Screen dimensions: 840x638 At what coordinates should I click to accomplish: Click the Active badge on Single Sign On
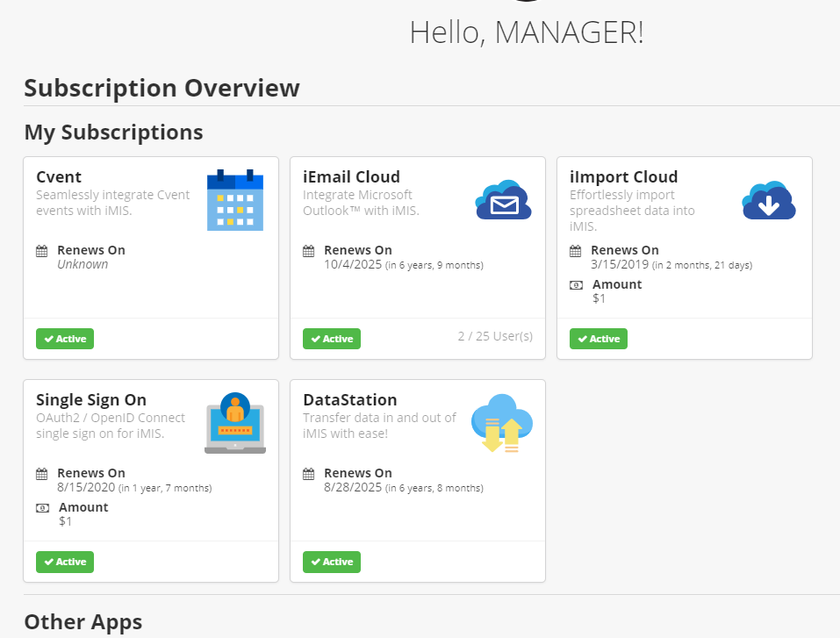click(x=65, y=562)
